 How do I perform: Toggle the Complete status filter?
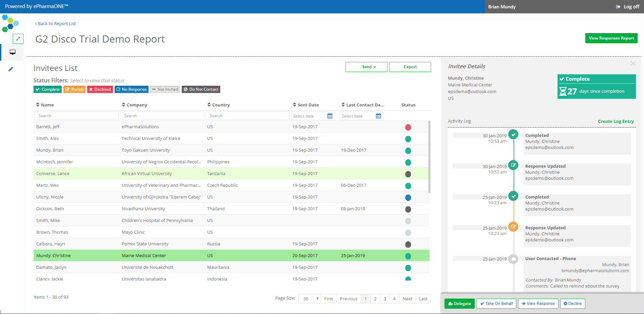point(48,89)
